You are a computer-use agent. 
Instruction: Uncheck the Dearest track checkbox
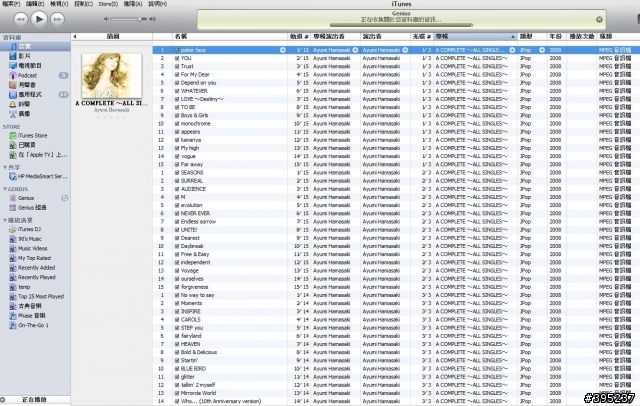[177, 238]
